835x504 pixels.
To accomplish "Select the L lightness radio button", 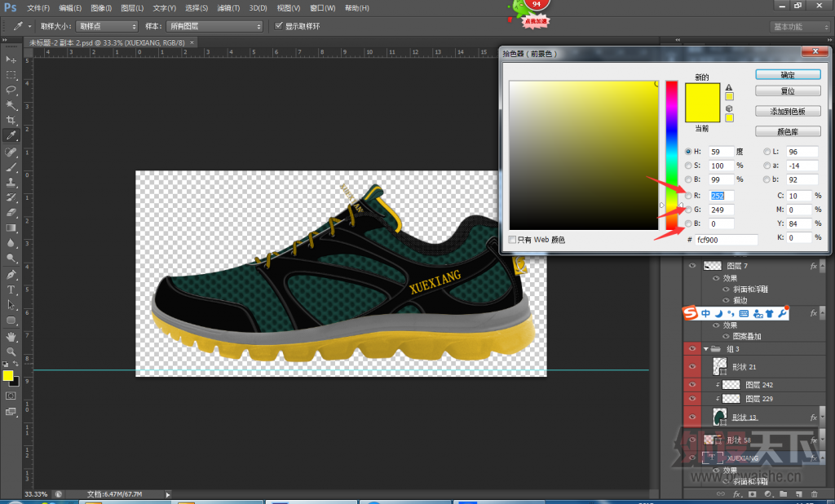I will click(767, 152).
